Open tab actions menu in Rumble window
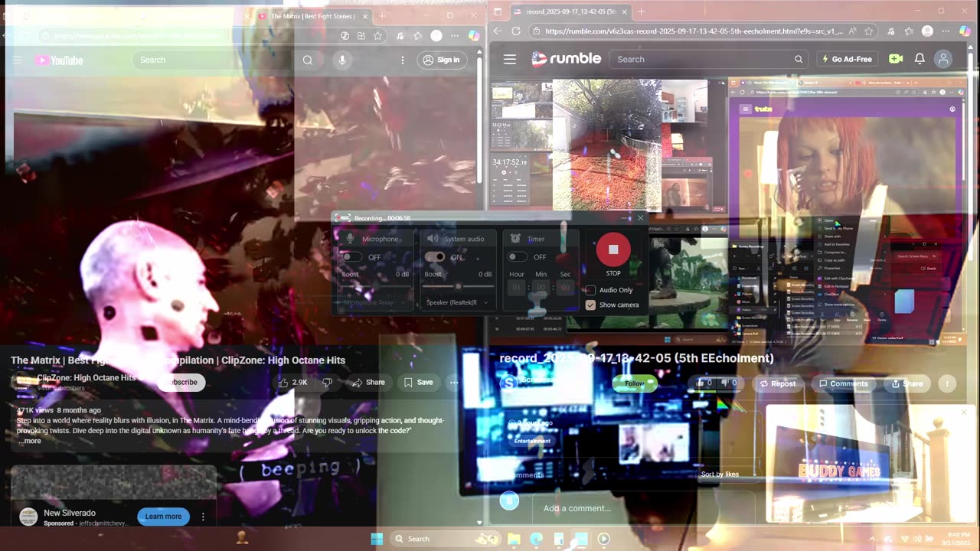Image resolution: width=980 pixels, height=551 pixels. (498, 12)
